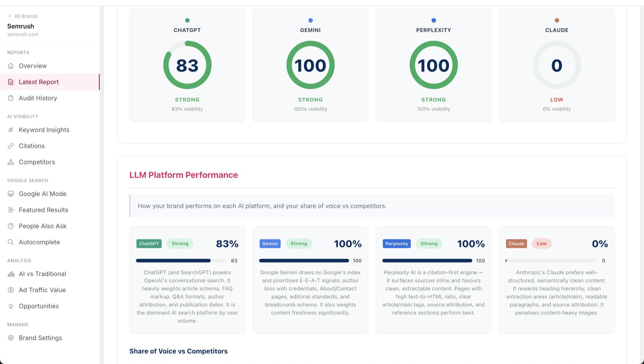This screenshot has width=644, height=364.
Task: Click the 83% value on ChatGPT card
Action: tap(227, 244)
